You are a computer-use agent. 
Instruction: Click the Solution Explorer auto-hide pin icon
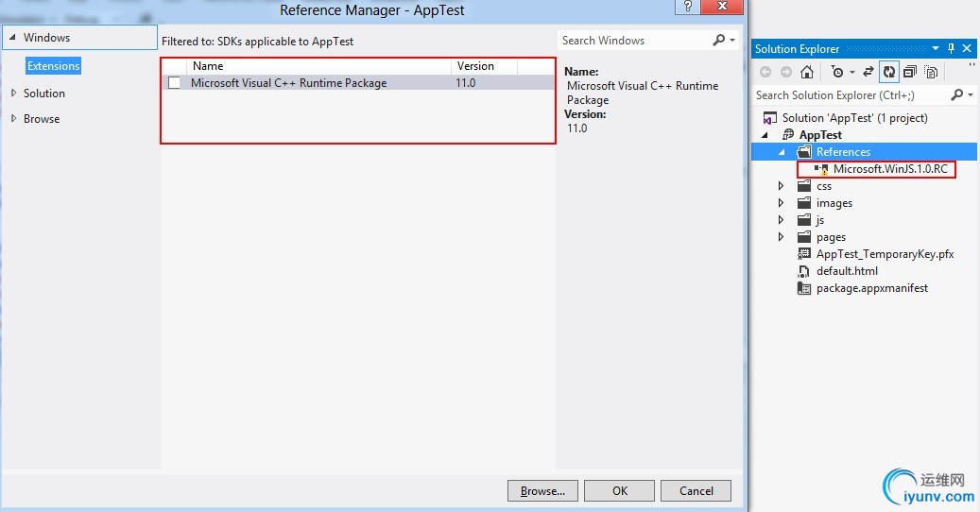[x=951, y=48]
